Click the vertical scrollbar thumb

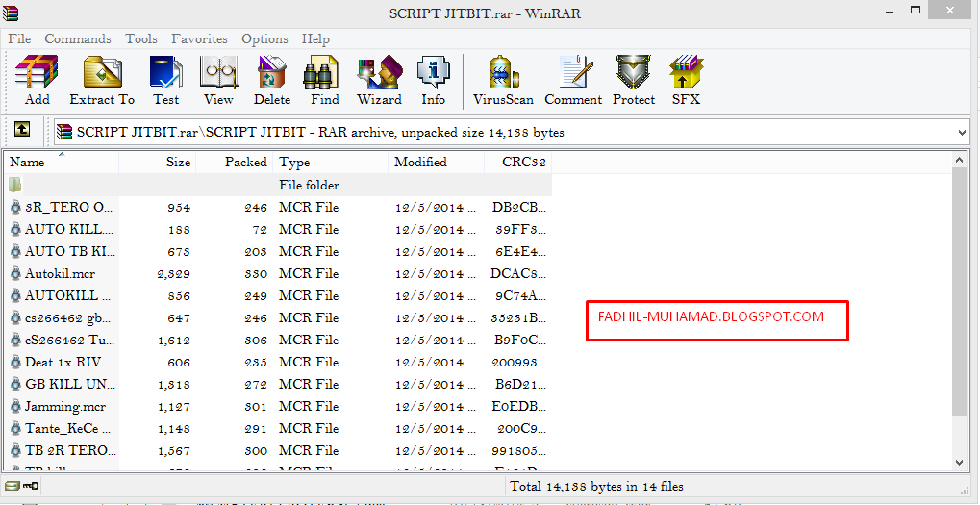click(x=960, y=291)
